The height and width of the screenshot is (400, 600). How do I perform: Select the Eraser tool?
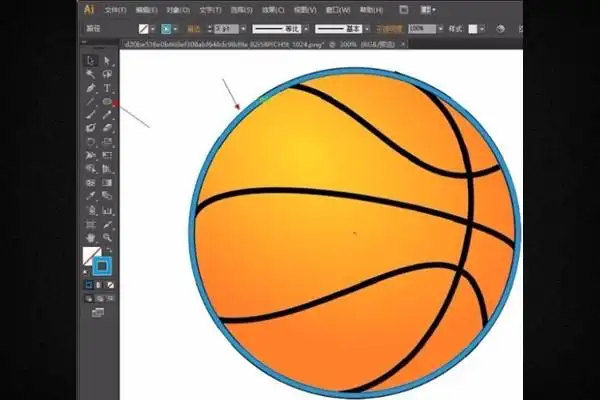pos(107,128)
